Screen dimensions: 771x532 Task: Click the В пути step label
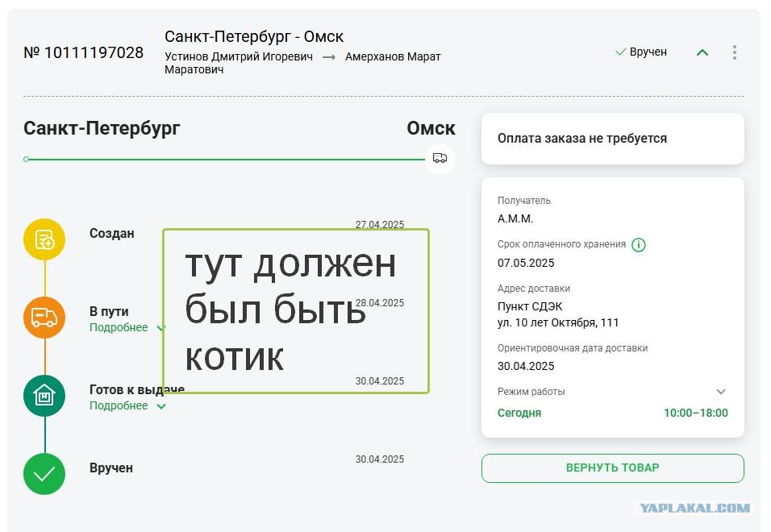click(109, 311)
